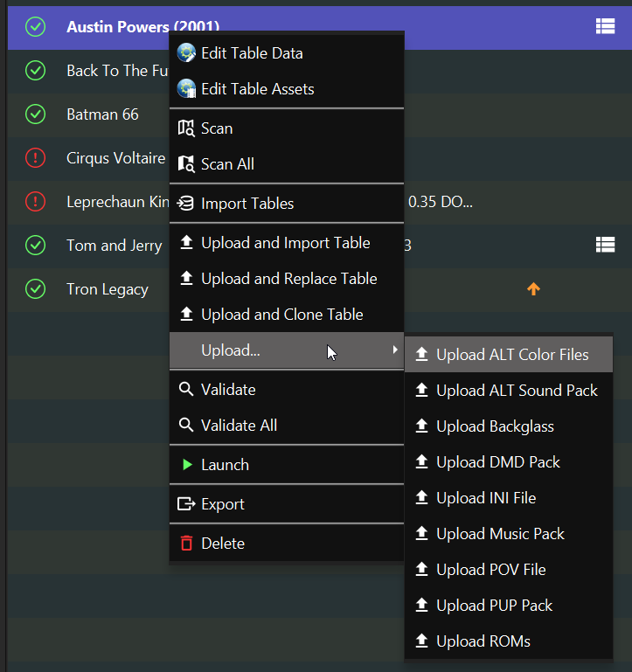Image resolution: width=632 pixels, height=672 pixels.
Task: Click upload icon beside Upload ALT Color Files
Action: 422,354
